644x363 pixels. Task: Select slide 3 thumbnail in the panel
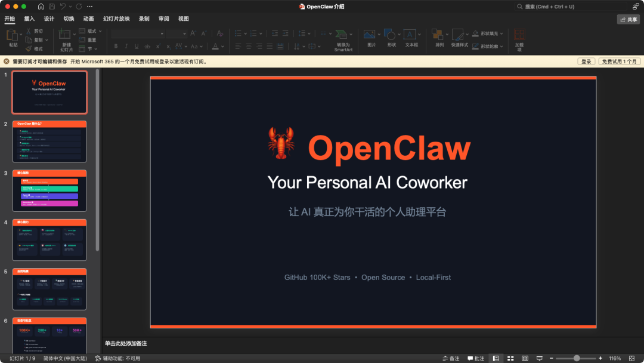(49, 190)
